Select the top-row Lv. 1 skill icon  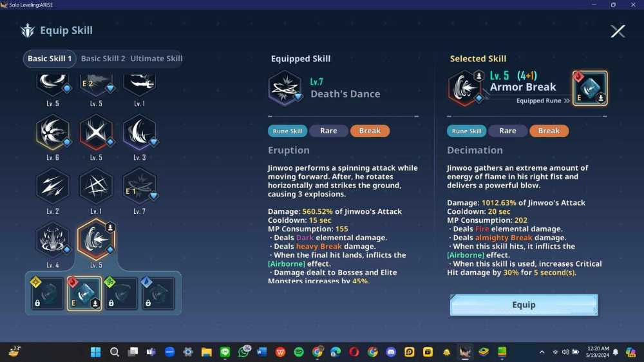(140, 84)
